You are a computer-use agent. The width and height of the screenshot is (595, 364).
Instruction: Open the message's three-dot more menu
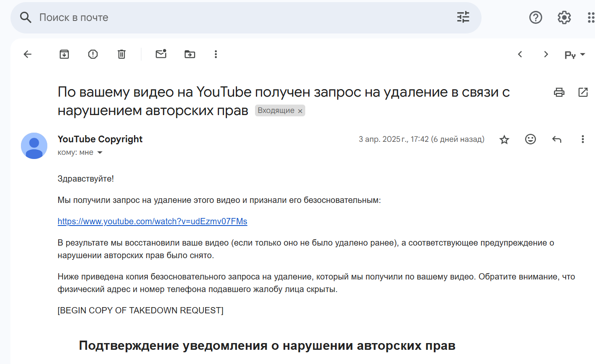[582, 139]
